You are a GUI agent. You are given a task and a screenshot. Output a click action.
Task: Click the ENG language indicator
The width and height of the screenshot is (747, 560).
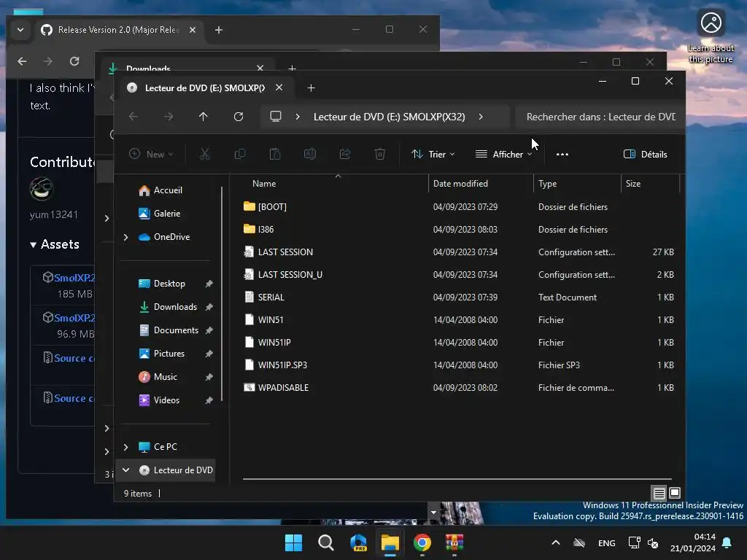tap(606, 542)
